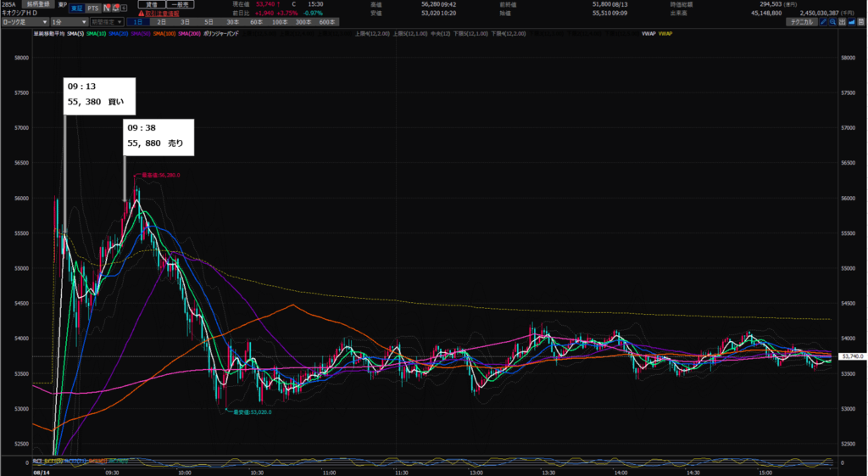Open the ローソク足 chart type dropdown

[25, 22]
